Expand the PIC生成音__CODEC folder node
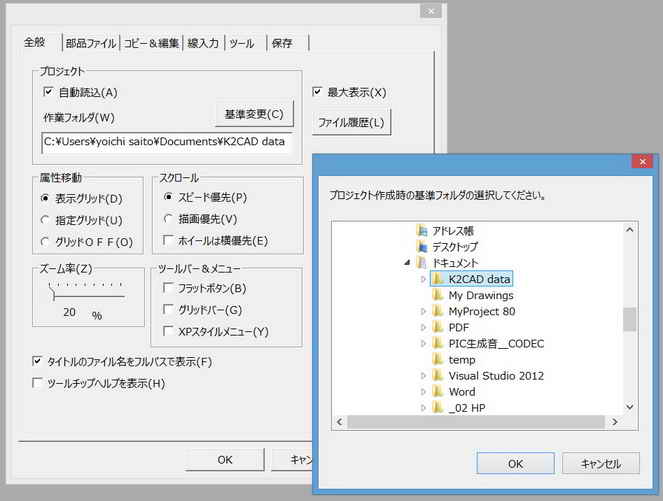This screenshot has height=501, width=663. click(x=423, y=343)
